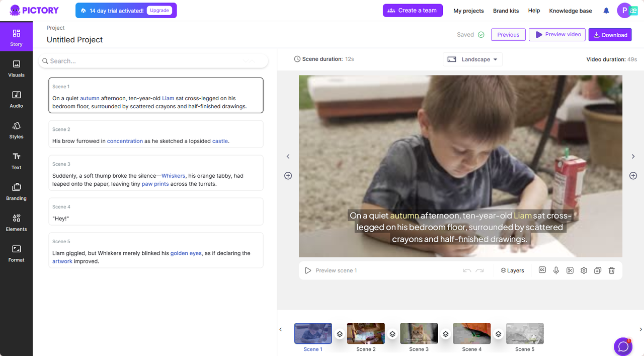Open My projects
The height and width of the screenshot is (356, 644).
(468, 11)
